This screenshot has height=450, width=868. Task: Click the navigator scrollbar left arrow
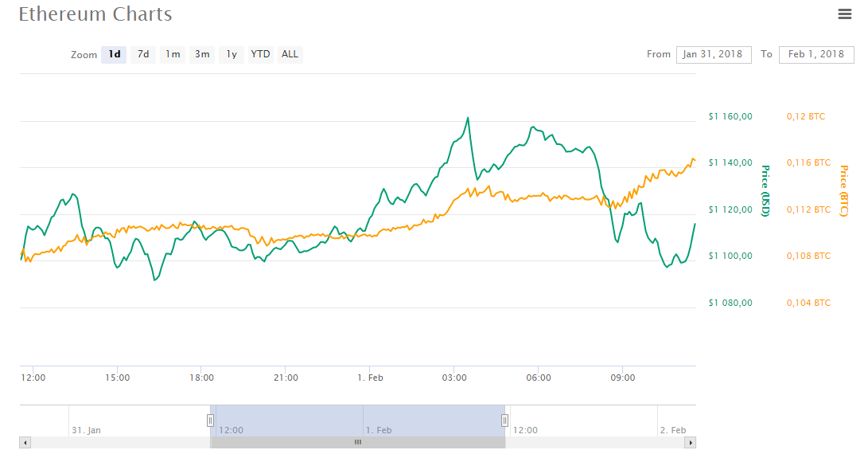click(25, 442)
